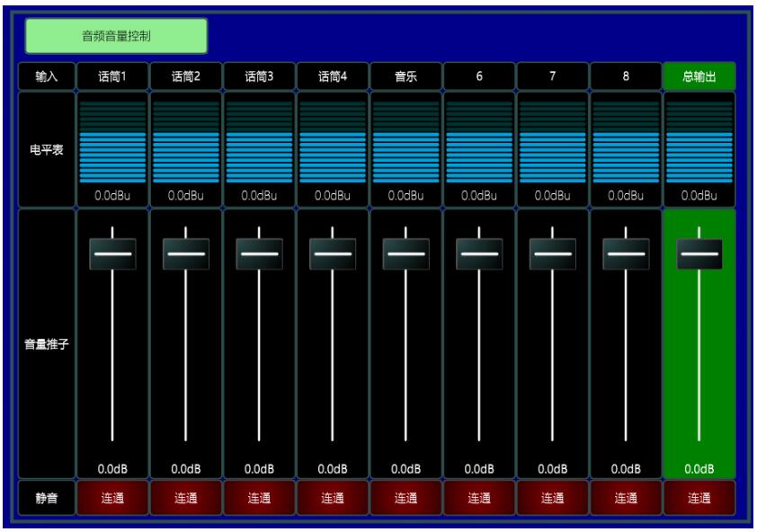Click the 电平表 row label
This screenshot has width=757, height=532.
pos(47,150)
